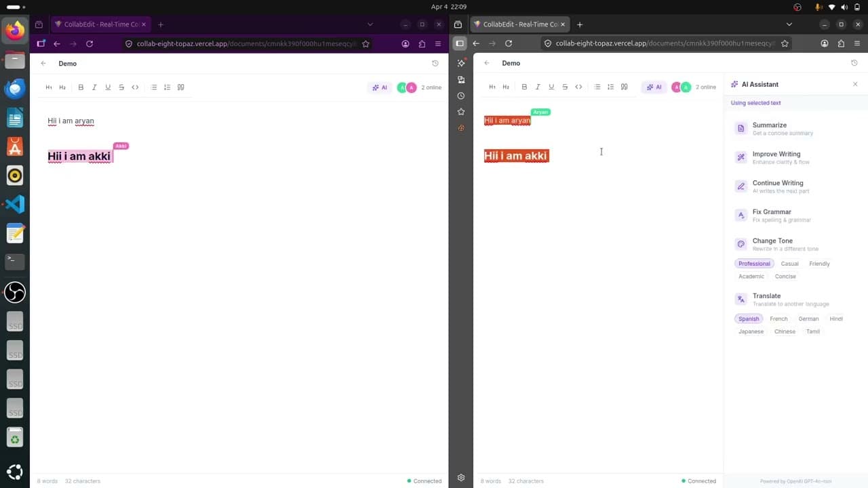Viewport: 868px width, 488px height.
Task: Choose Summarize in AI Assistant
Action: 795,129
